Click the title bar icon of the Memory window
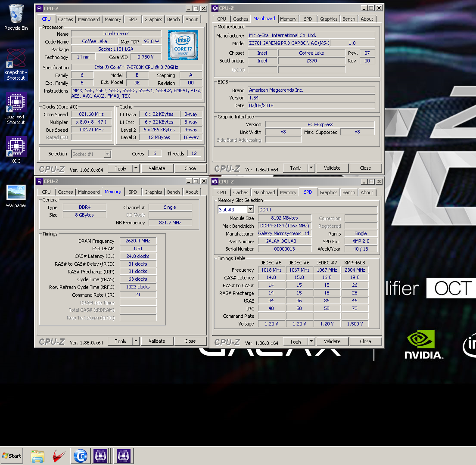 pyautogui.click(x=40, y=181)
